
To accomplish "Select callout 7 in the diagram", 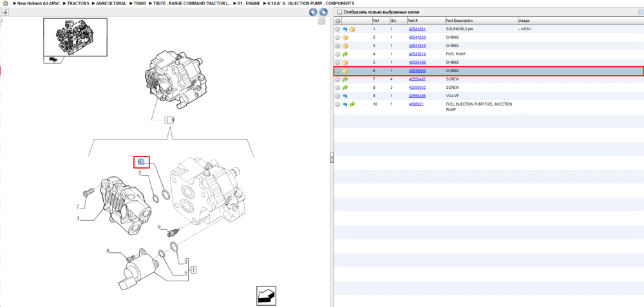I will pos(77,207).
